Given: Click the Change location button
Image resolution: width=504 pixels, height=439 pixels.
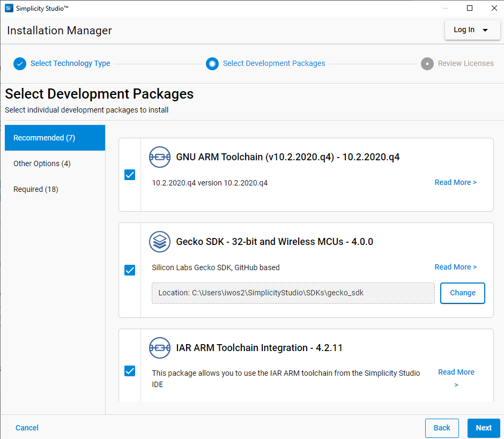Looking at the screenshot, I should pos(462,293).
